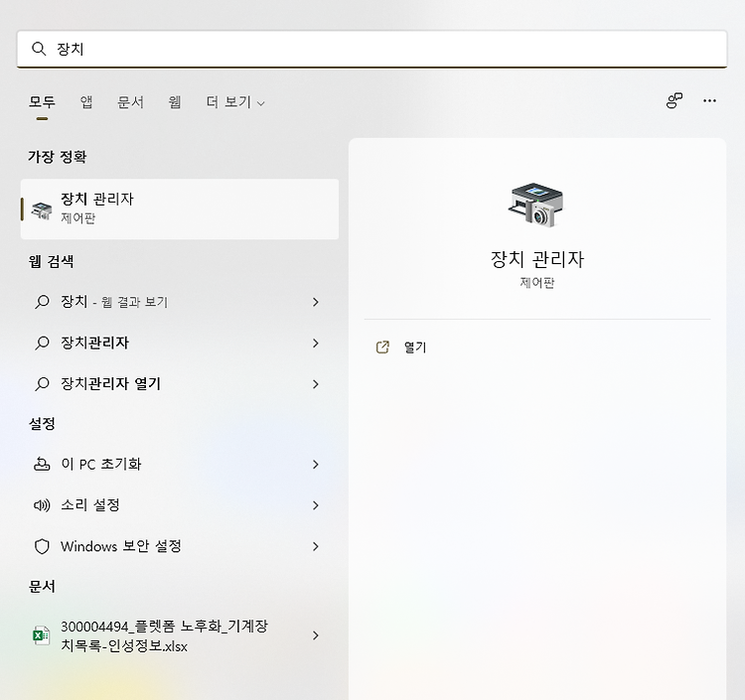The image size is (745, 700).
Task: Open the three-dots options menu
Action: coord(709,100)
